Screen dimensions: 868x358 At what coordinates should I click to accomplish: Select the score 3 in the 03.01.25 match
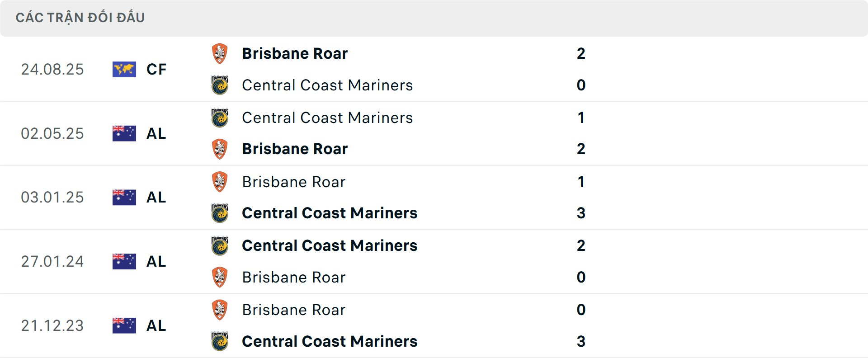[581, 213]
